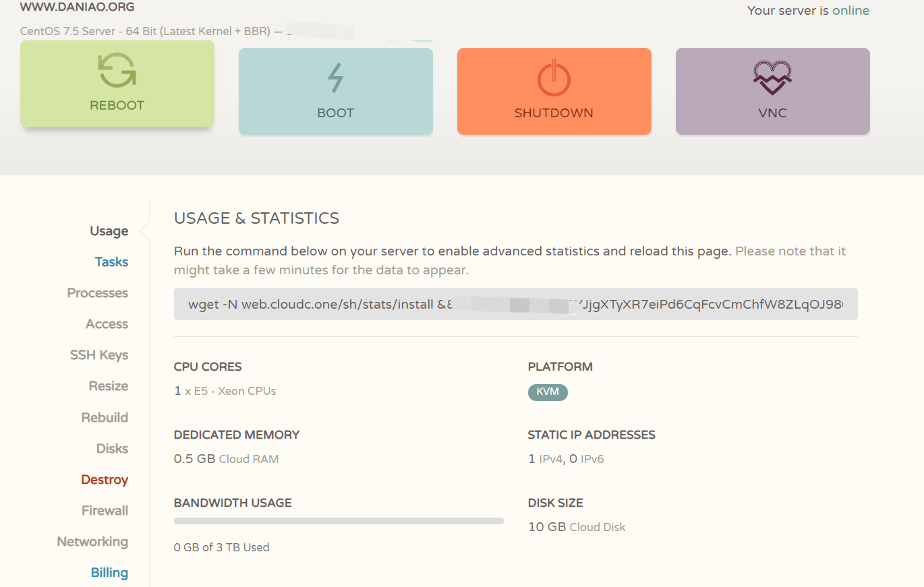Image resolution: width=924 pixels, height=587 pixels.
Task: Click the PLATFORM label
Action: (560, 367)
